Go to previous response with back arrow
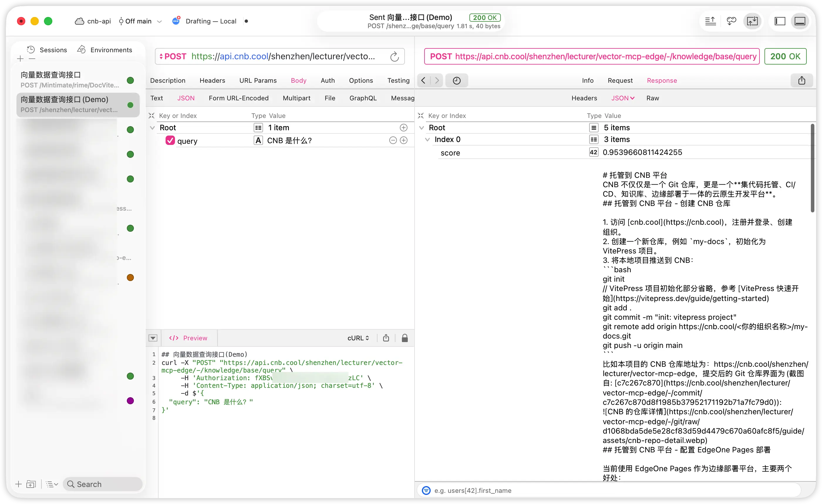 [x=423, y=80]
